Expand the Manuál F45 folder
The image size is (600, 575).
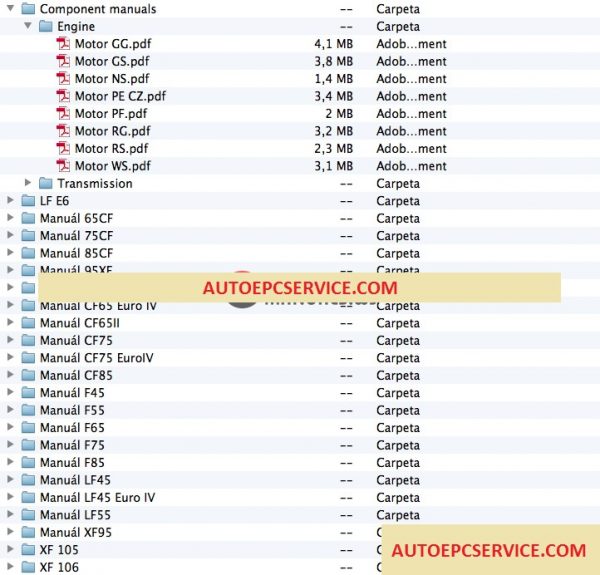pyautogui.click(x=10, y=392)
